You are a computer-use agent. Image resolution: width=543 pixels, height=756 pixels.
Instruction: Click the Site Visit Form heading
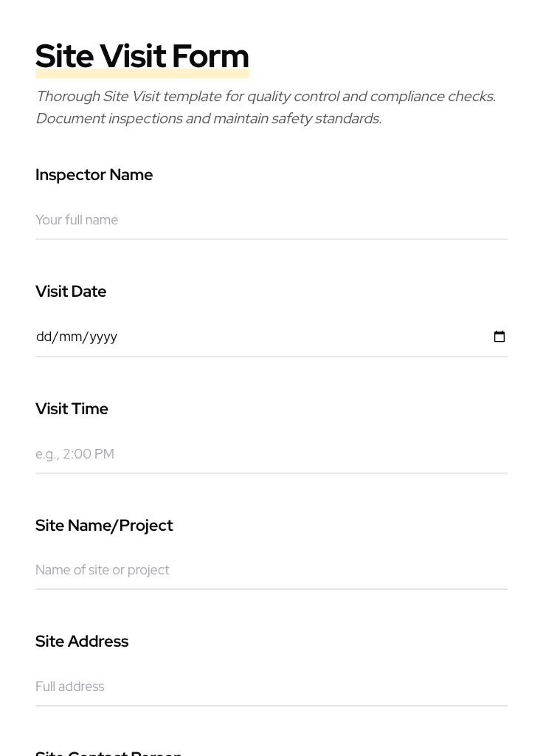point(142,55)
